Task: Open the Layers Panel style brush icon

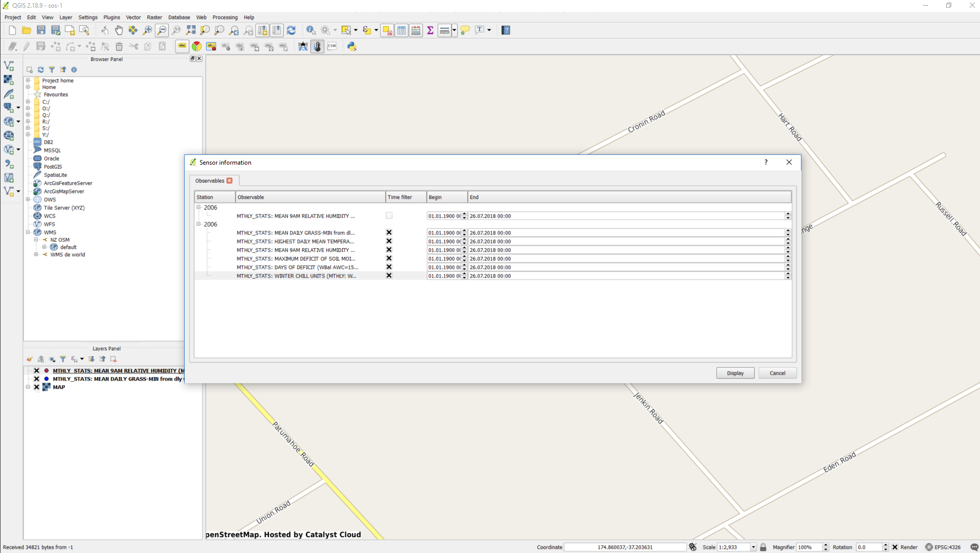Action: (29, 359)
